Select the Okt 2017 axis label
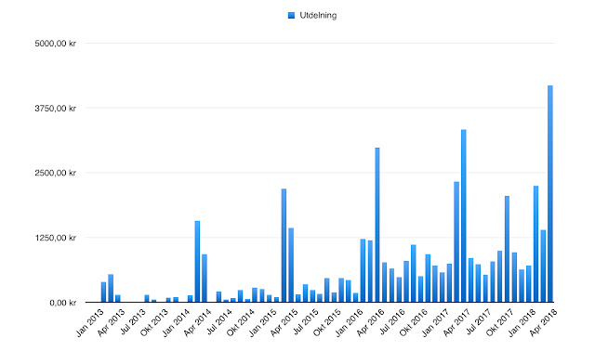The height and width of the screenshot is (364, 595). pyautogui.click(x=500, y=322)
